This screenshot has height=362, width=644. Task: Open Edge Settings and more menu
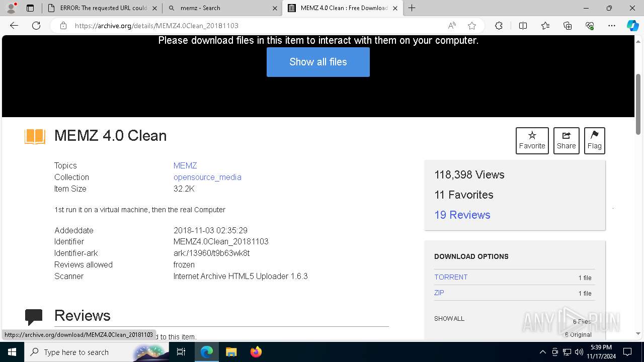pos(612,26)
